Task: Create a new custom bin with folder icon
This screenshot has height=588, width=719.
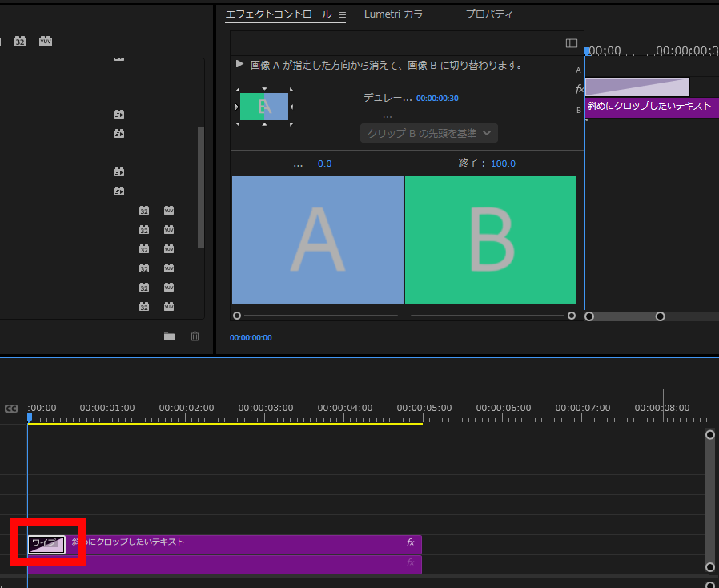Action: pyautogui.click(x=169, y=336)
